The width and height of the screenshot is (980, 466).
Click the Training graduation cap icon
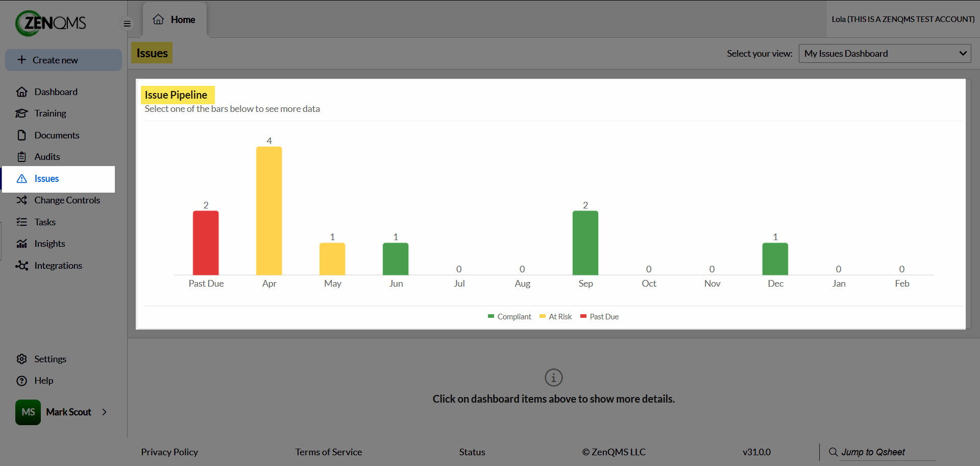[x=21, y=113]
